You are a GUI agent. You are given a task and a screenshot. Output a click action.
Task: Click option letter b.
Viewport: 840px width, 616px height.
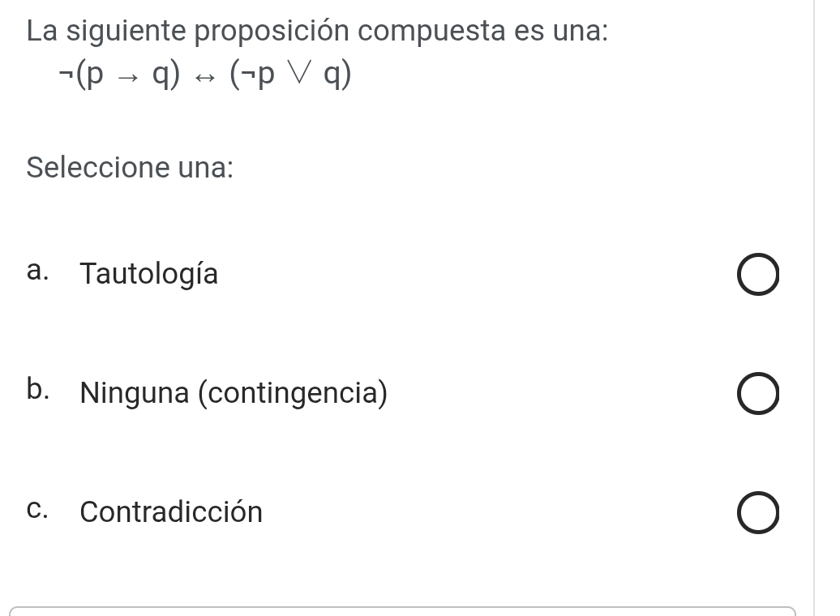click(x=37, y=389)
